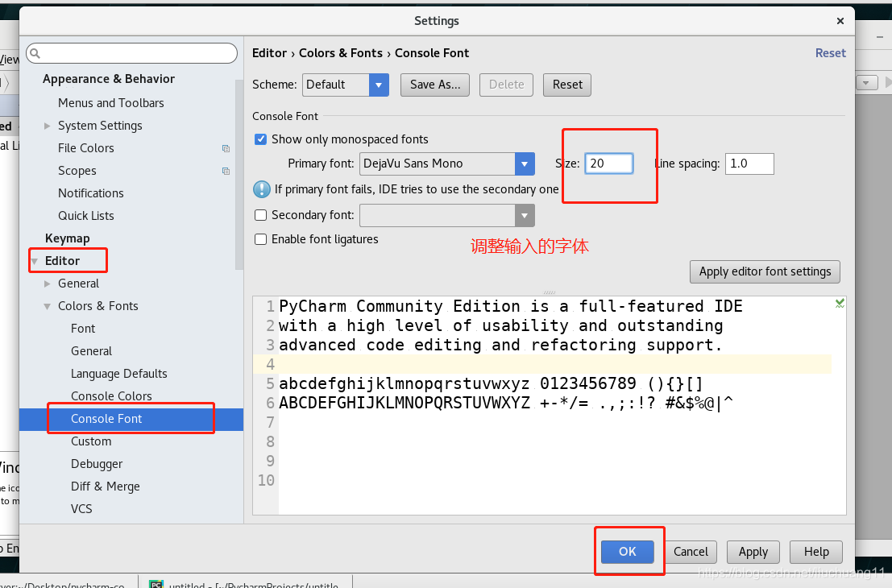Click 'Editor' in the breadcrumb path

coord(270,53)
